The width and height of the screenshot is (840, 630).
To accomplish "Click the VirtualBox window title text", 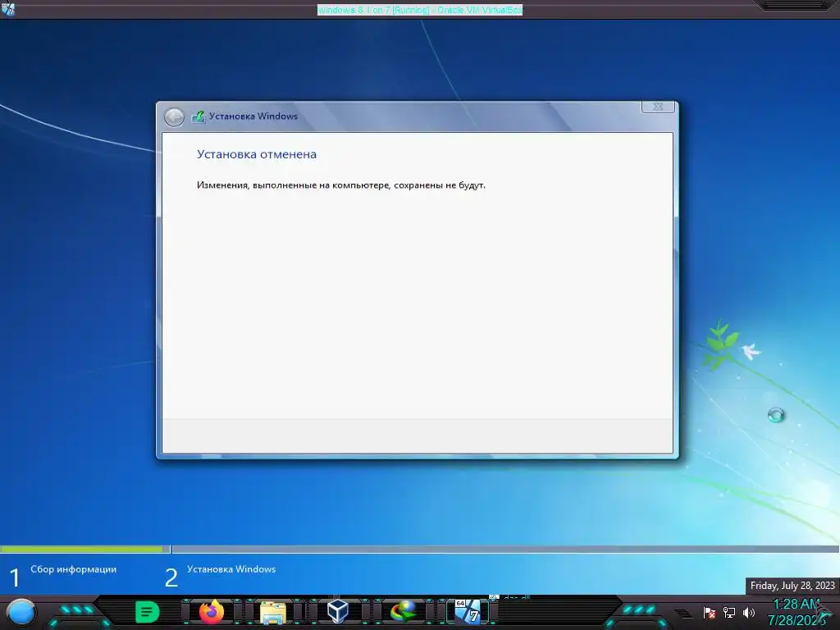I will coord(420,10).
